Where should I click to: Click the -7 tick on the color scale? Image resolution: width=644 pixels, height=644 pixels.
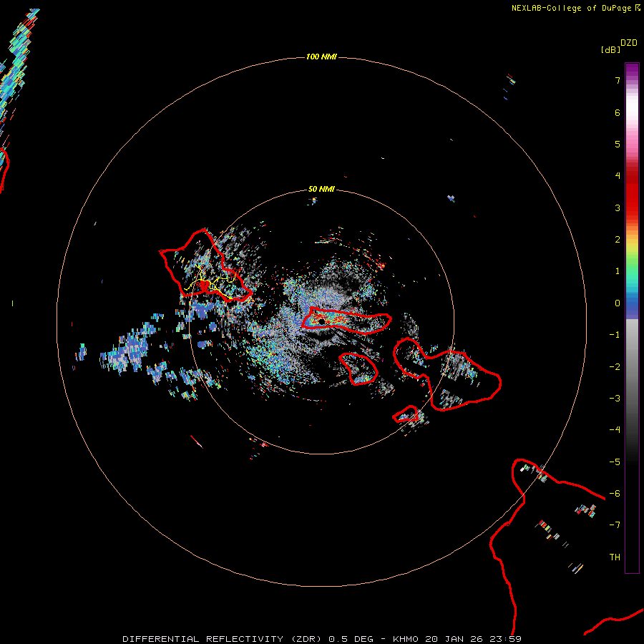tap(615, 525)
